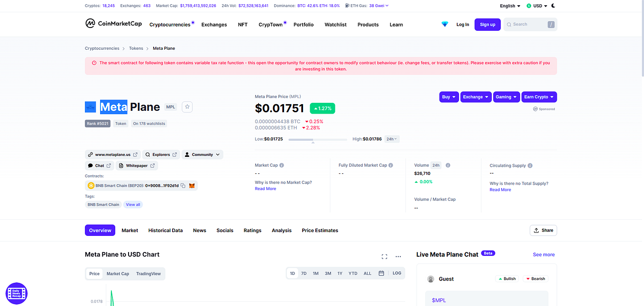The image size is (644, 306).
Task: Select ALL chart range
Action: click(368, 273)
